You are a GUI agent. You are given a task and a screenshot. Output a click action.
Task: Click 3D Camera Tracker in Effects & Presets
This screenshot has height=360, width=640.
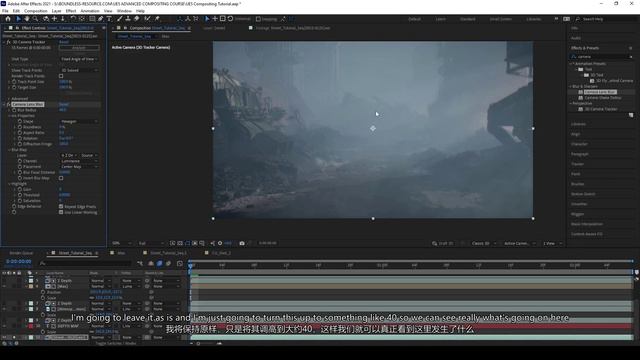(601, 109)
